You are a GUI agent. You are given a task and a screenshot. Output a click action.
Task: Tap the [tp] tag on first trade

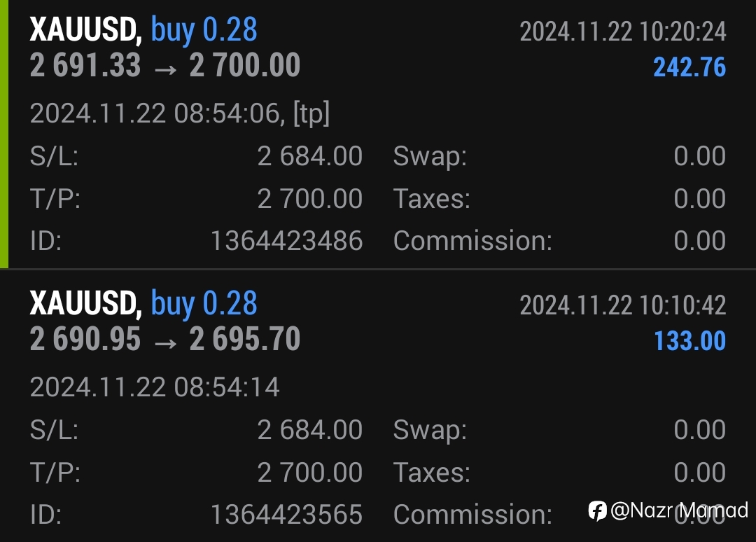[311, 114]
